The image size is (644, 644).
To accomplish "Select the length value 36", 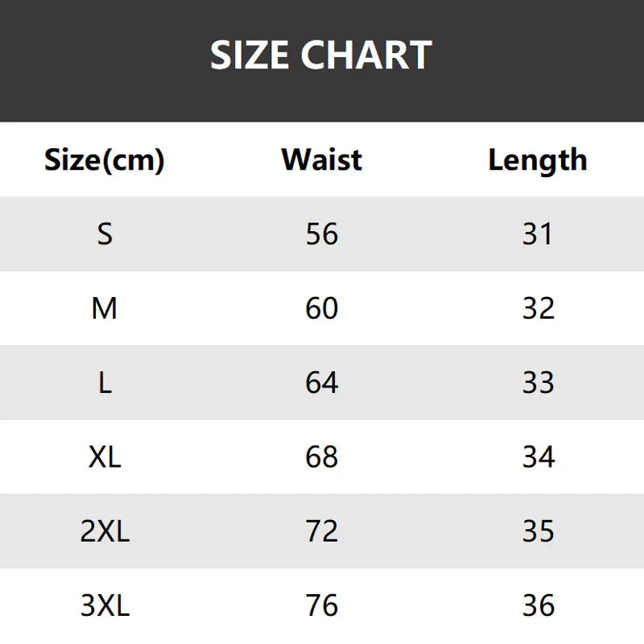I will pyautogui.click(x=538, y=605).
